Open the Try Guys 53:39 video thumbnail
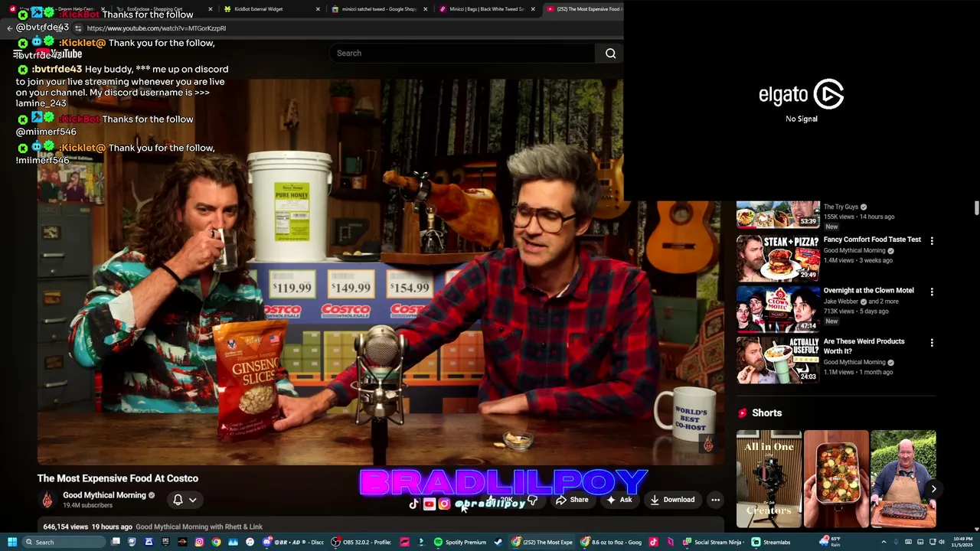980x551 pixels. click(778, 215)
